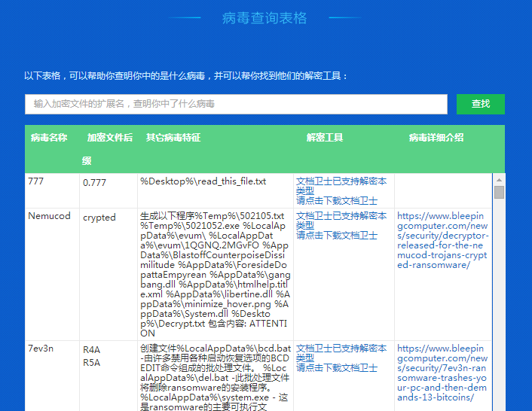532x411 pixels.
Task: Click the 病毒详细介绍 column header
Action: 436,138
